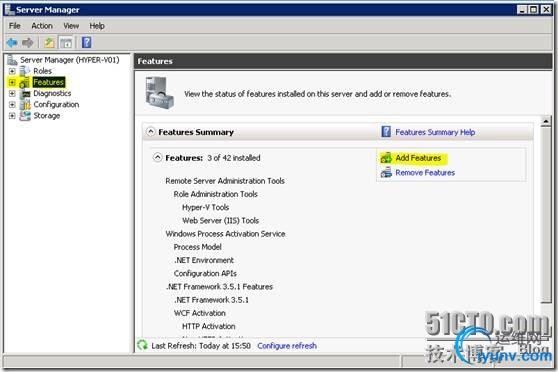
Task: Open the Help menu
Action: click(x=97, y=26)
